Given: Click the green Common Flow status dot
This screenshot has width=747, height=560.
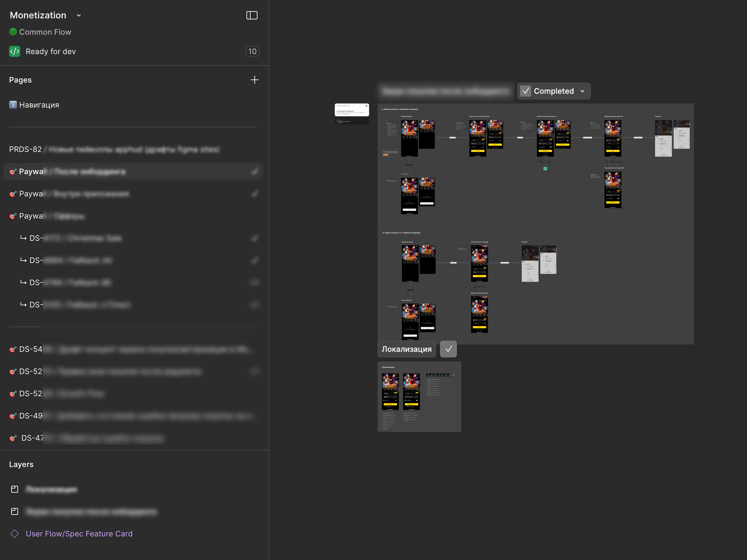Looking at the screenshot, I should (13, 32).
